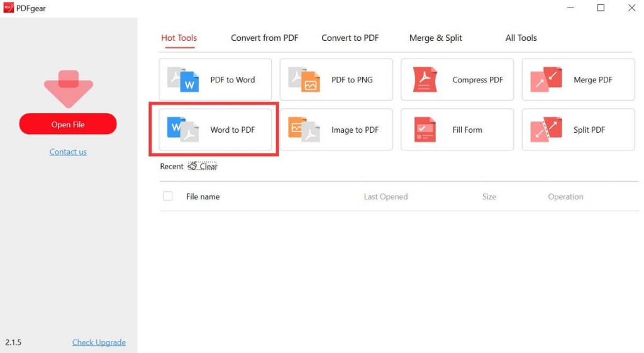
Task: Open the Fill Form label
Action: pos(467,130)
